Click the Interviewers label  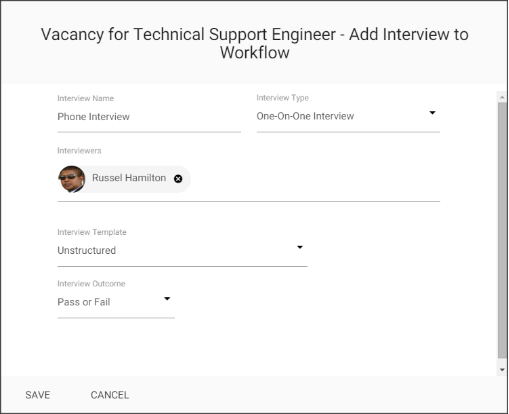pyautogui.click(x=79, y=151)
